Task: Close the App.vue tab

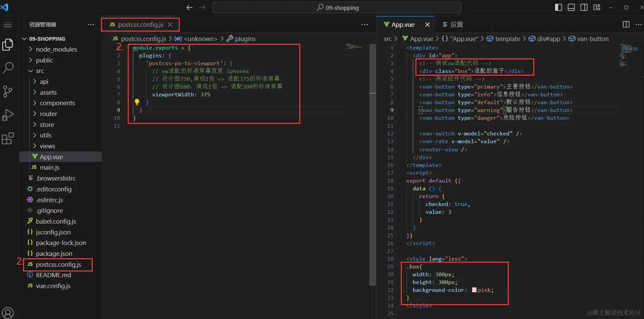Action: pyautogui.click(x=427, y=24)
